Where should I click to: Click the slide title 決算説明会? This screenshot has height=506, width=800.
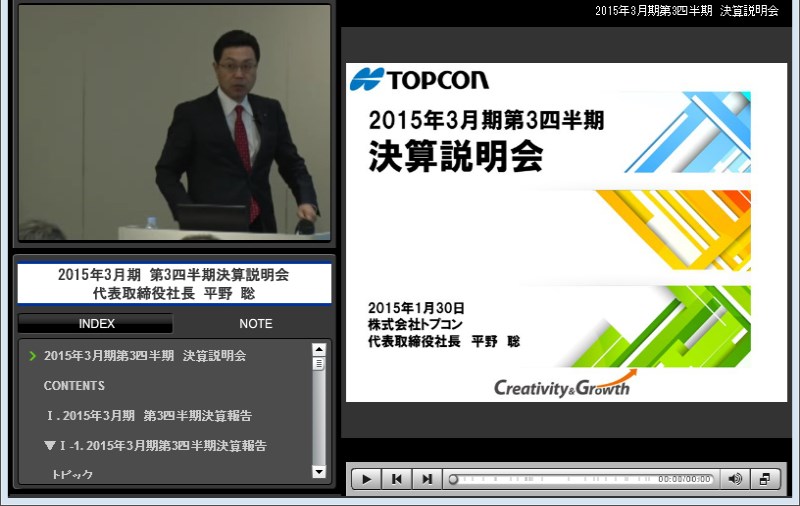click(x=456, y=156)
